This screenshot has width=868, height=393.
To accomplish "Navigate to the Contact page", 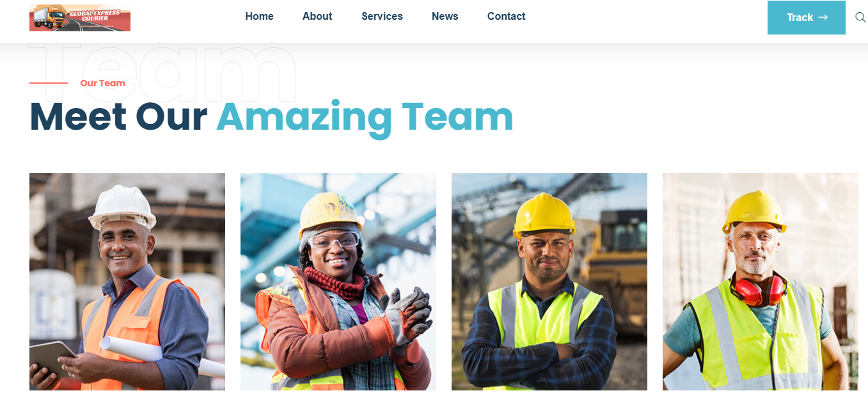I will click(x=506, y=17).
